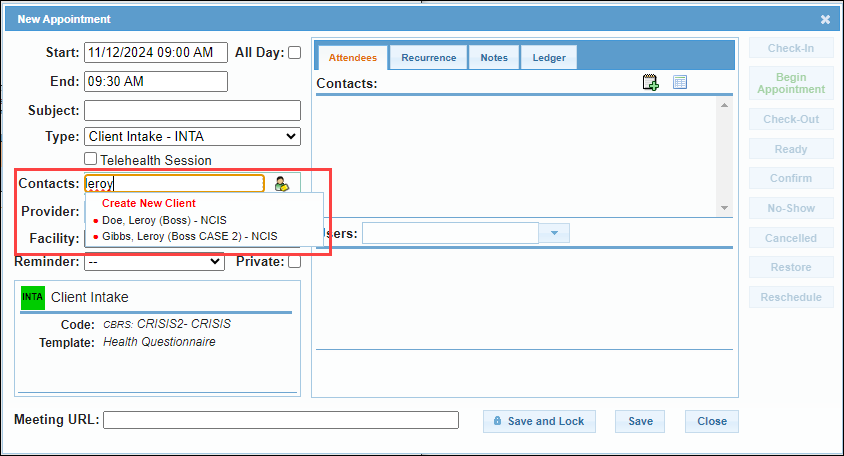Click the green INTA type badge
The height and width of the screenshot is (456, 844).
[x=33, y=297]
